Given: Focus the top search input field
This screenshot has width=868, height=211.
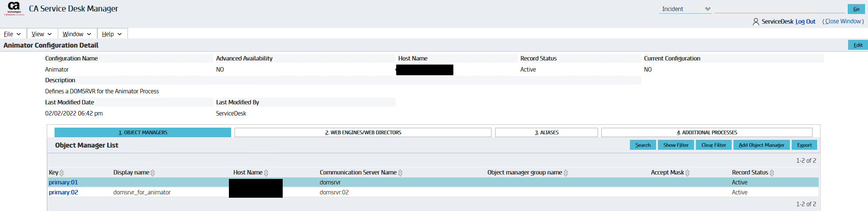Looking at the screenshot, I should (x=780, y=9).
